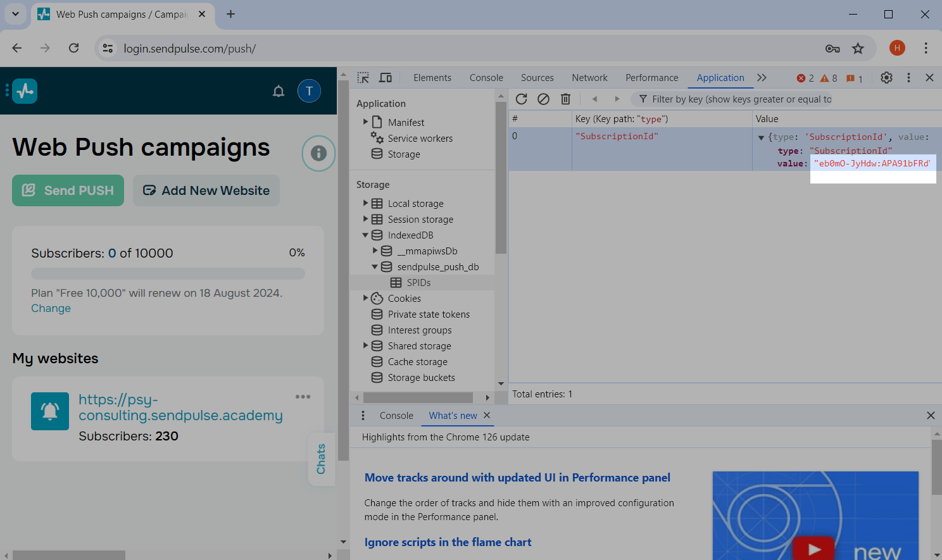Expand the __mmapiwsDb database
Viewport: 942px width, 560px height.
tap(375, 251)
